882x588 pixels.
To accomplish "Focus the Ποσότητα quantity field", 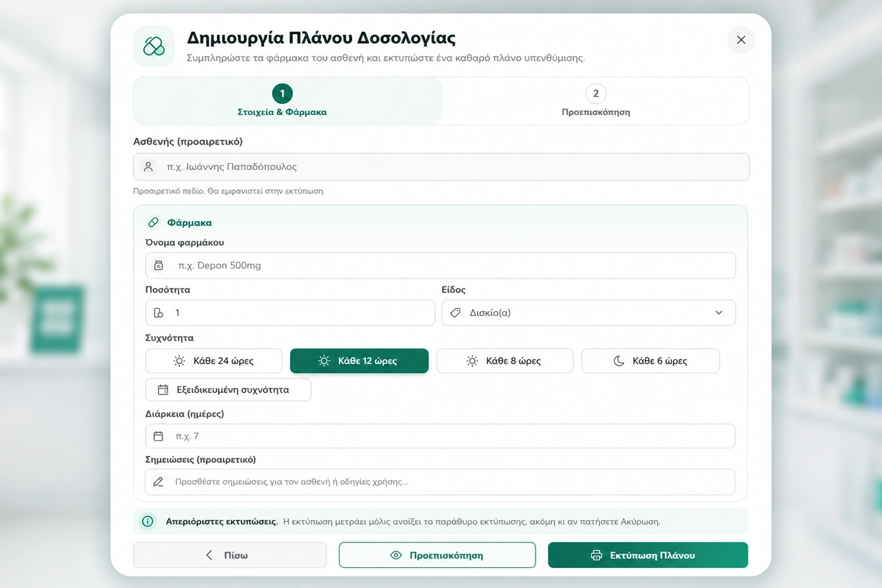I will (290, 313).
